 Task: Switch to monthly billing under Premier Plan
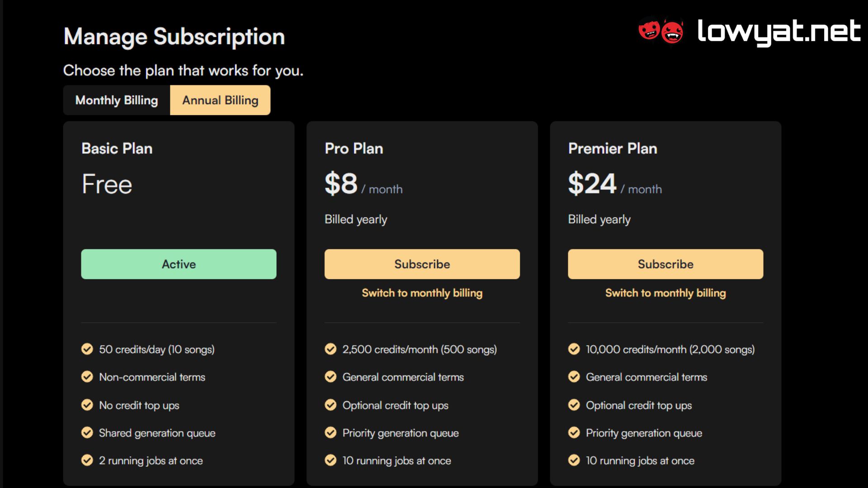665,293
